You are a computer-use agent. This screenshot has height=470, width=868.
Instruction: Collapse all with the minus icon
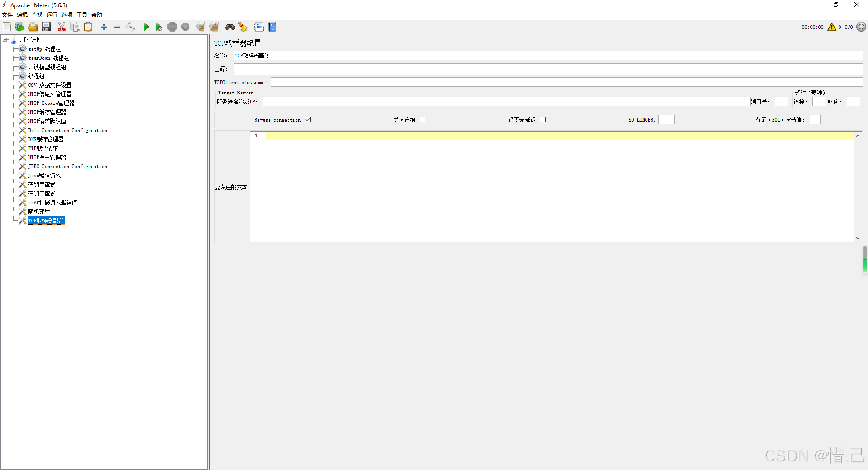117,27
